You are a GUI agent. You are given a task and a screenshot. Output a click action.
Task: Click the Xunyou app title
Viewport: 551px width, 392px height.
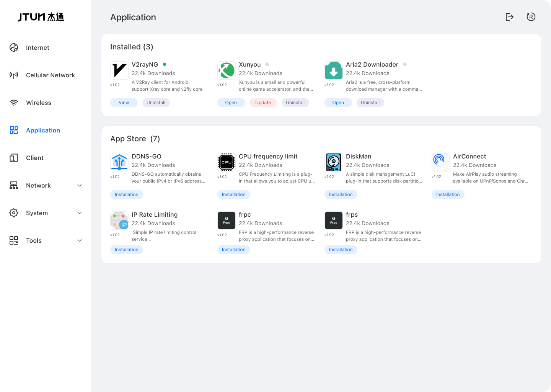pyautogui.click(x=250, y=65)
